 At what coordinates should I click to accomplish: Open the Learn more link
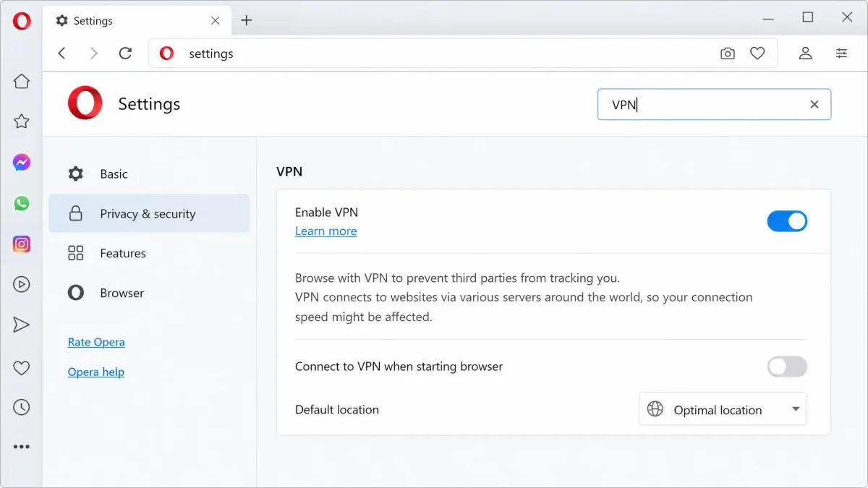[x=326, y=231]
